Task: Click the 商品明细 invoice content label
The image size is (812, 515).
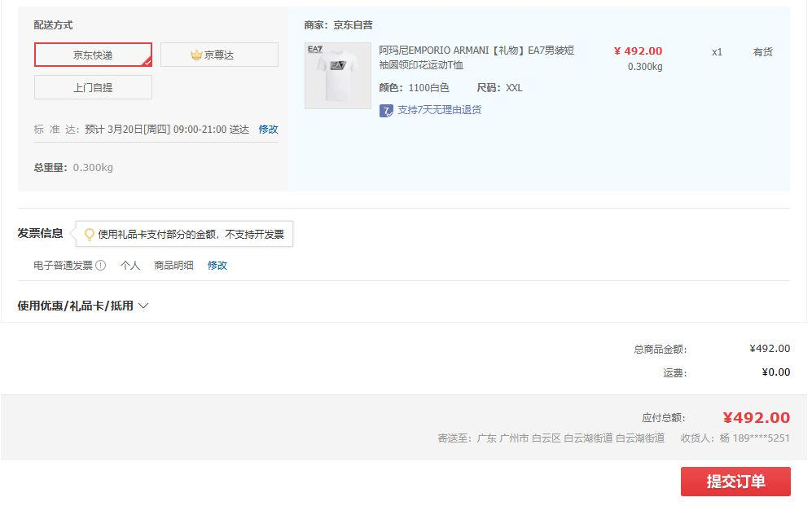Action: [173, 266]
